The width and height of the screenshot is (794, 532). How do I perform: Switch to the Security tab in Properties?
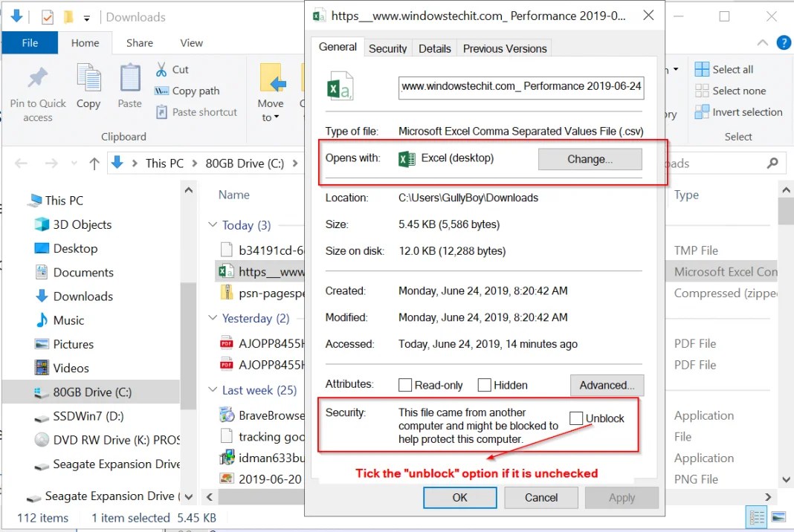387,48
